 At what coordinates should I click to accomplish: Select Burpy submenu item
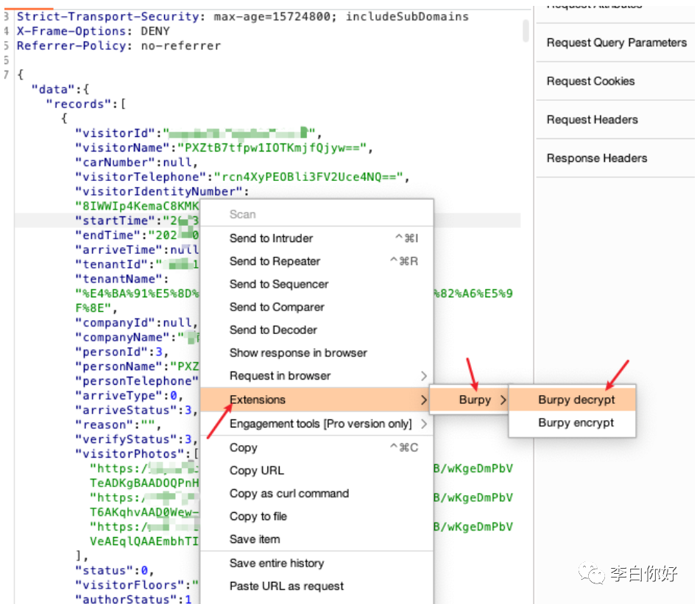point(469,399)
